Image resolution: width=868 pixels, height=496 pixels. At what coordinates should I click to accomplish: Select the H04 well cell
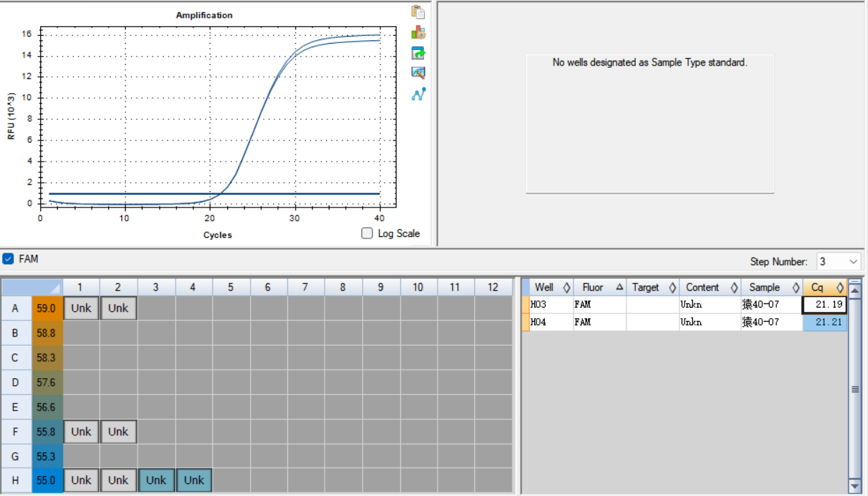551,322
